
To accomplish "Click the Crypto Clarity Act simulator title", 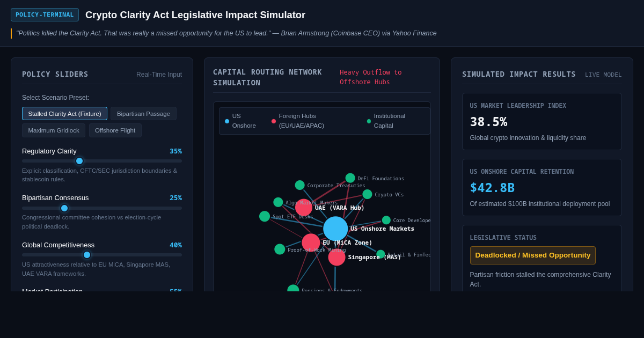I will 195,15.
